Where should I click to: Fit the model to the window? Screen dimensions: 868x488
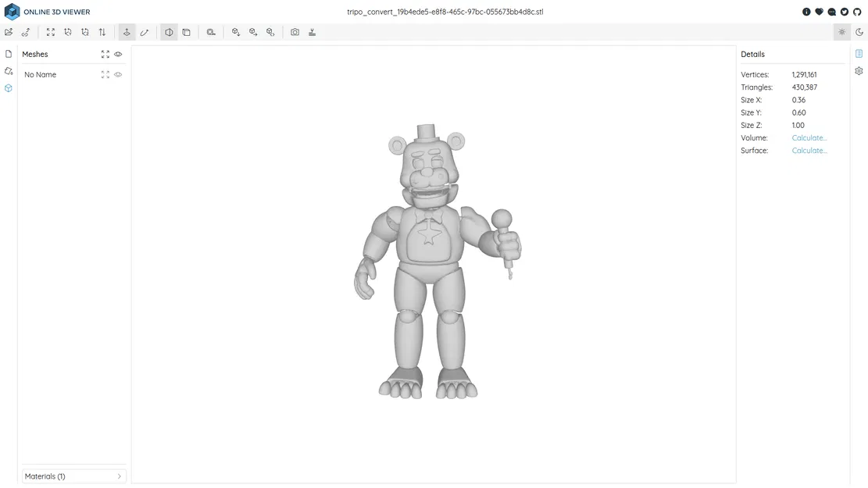[50, 32]
